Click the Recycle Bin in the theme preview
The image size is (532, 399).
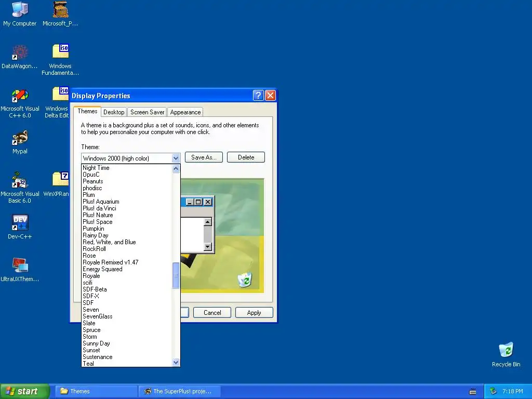[x=245, y=280]
